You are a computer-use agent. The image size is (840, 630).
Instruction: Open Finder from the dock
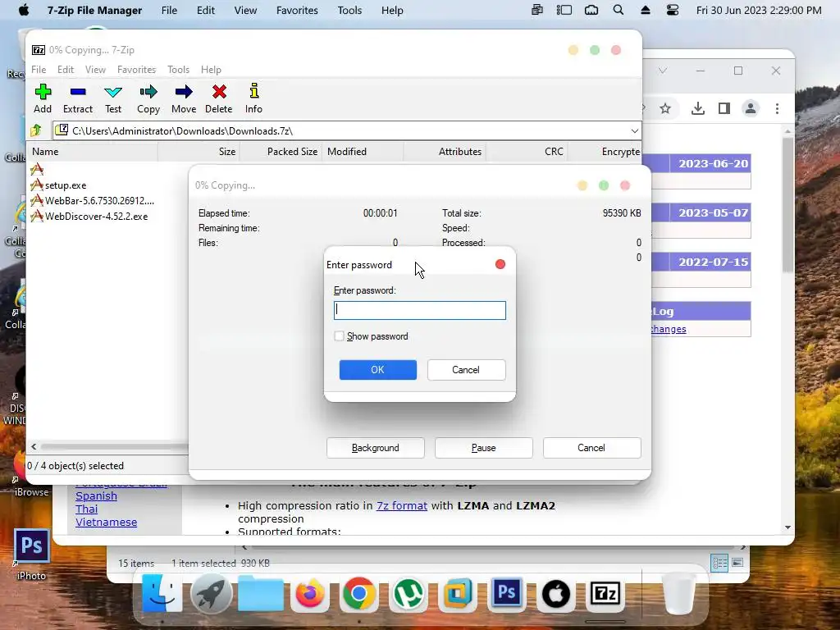(162, 594)
